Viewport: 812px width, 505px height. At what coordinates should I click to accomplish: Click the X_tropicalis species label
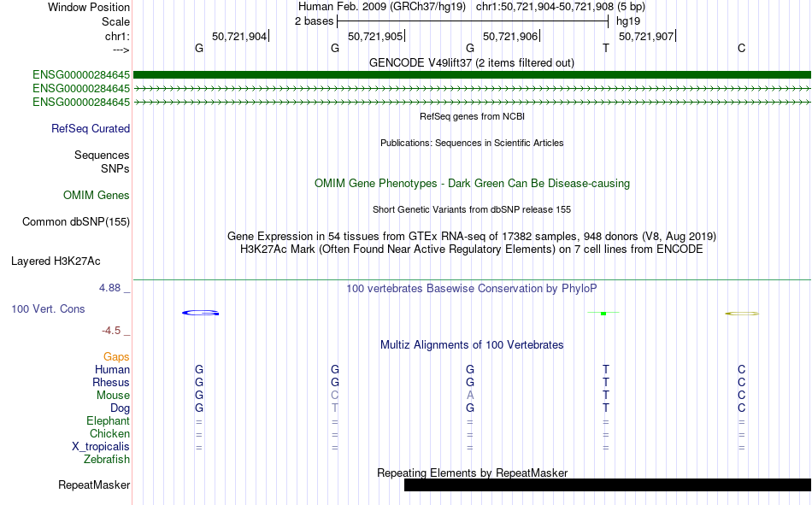[101, 447]
